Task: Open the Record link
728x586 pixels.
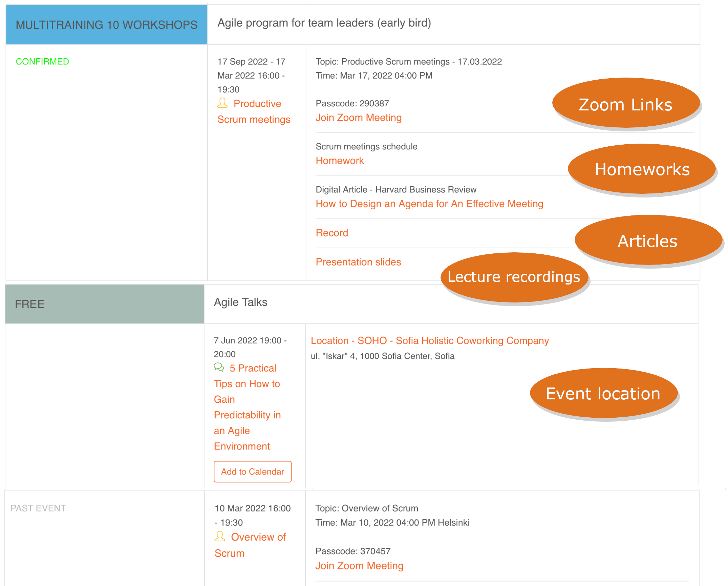Action: point(332,233)
